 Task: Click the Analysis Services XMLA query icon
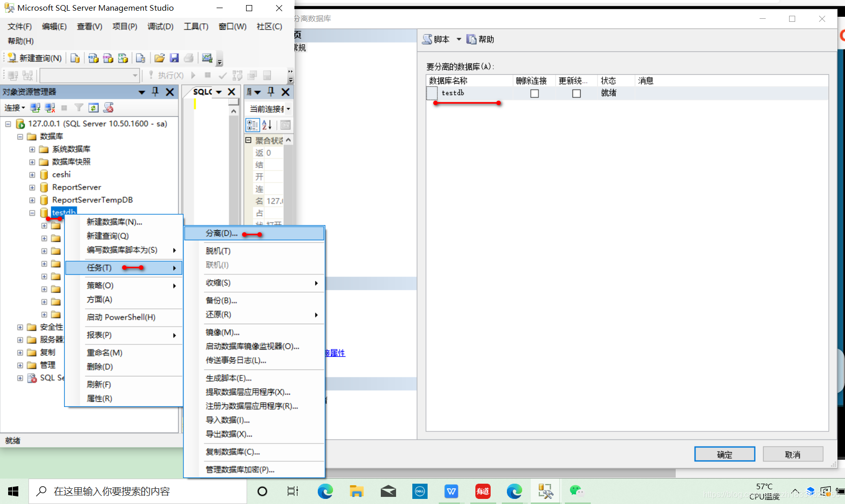coord(123,58)
